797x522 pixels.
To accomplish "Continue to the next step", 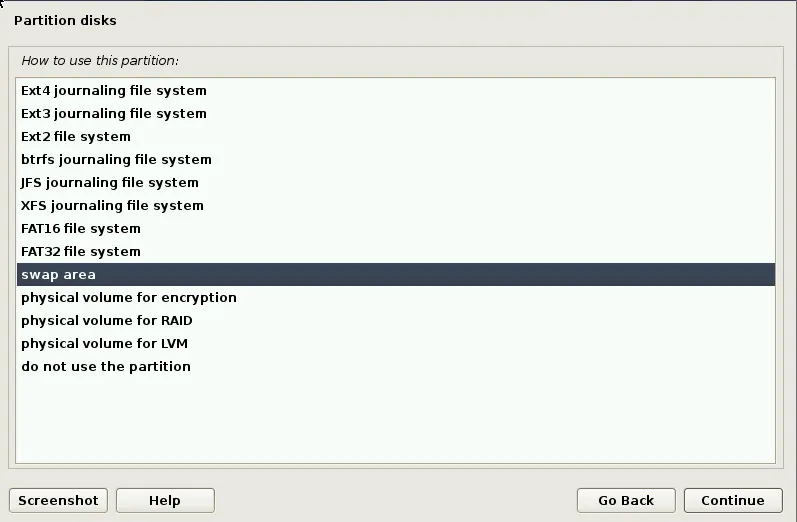I will pos(733,501).
